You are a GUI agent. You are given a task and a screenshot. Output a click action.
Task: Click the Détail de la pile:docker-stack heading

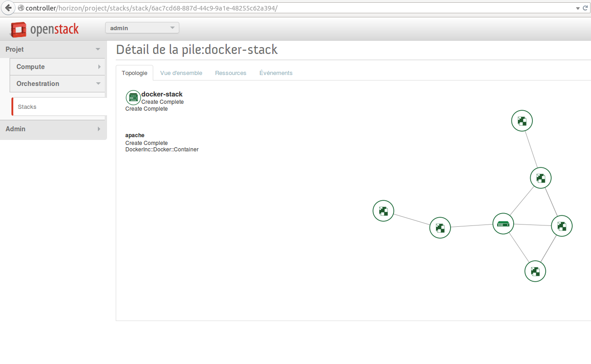(197, 49)
